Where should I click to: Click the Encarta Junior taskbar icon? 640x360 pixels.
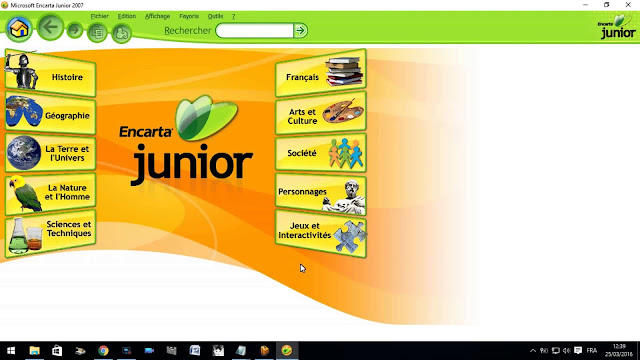click(287, 351)
